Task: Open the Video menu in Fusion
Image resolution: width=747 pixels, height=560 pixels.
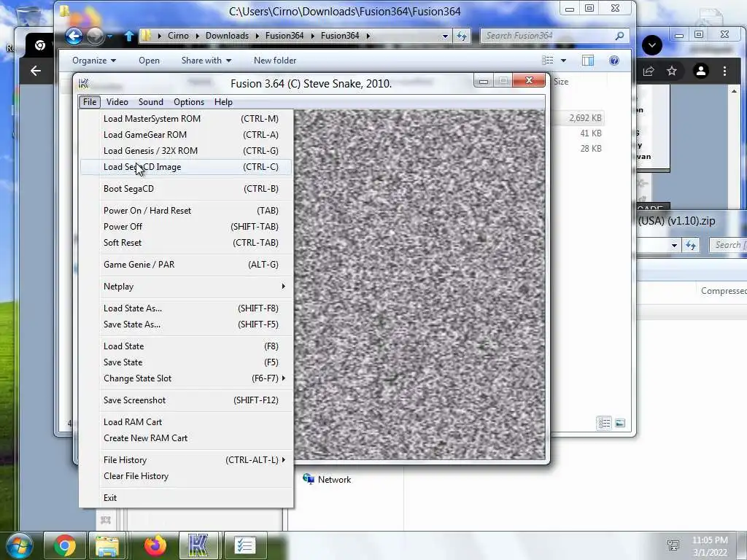Action: [117, 102]
